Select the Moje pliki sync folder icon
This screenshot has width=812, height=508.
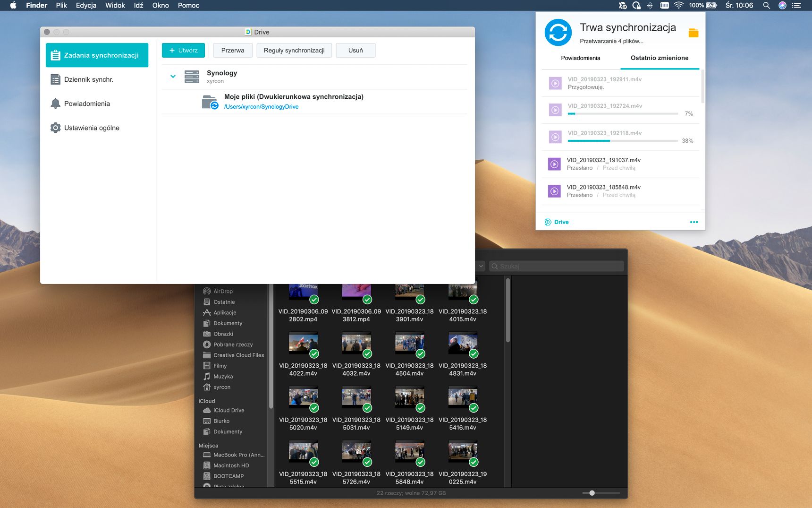pyautogui.click(x=210, y=102)
